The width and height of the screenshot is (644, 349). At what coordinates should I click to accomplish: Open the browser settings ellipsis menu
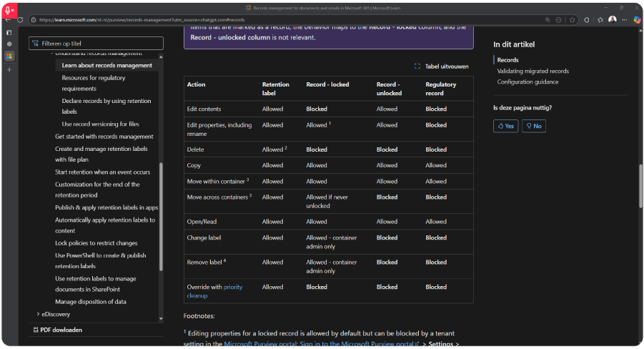coord(624,20)
